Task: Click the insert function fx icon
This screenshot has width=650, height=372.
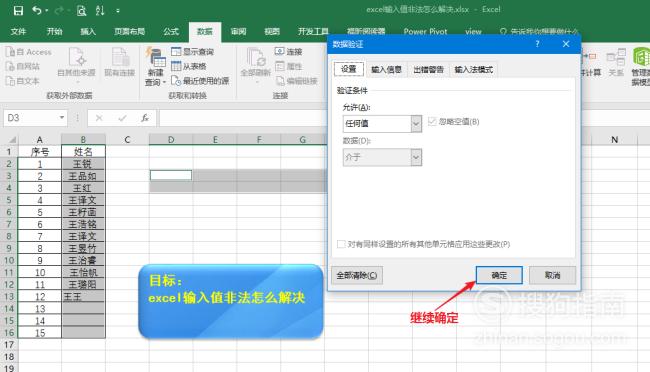Action: (x=145, y=118)
